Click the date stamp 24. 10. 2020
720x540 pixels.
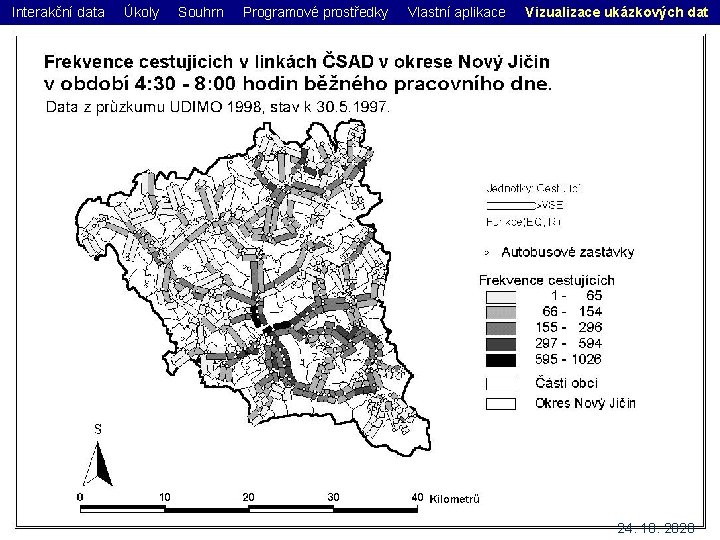[x=656, y=529]
